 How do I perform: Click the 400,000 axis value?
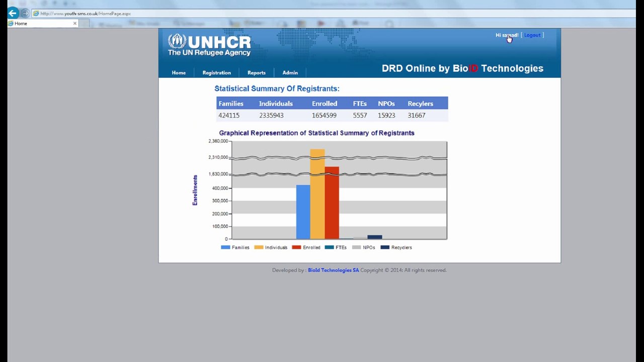coord(220,188)
